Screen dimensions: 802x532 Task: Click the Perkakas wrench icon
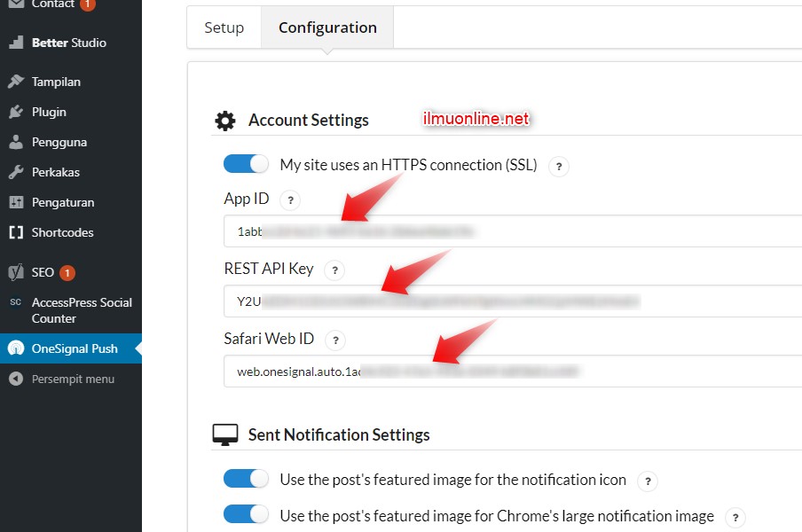click(15, 172)
